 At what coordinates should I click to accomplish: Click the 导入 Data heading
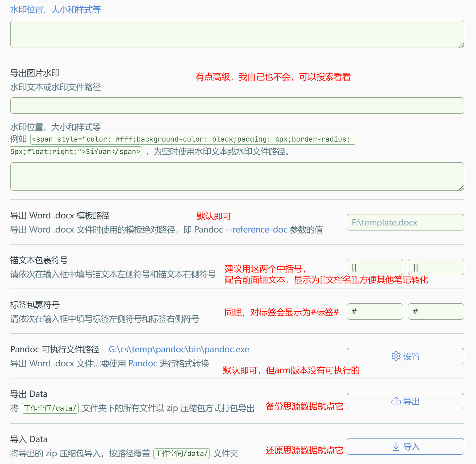29,439
